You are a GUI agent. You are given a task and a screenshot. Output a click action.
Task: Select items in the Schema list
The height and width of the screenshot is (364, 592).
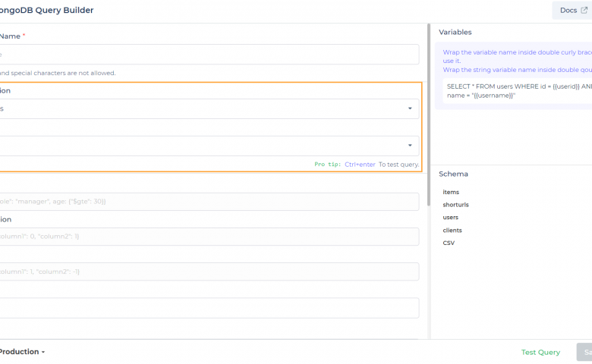[451, 192]
